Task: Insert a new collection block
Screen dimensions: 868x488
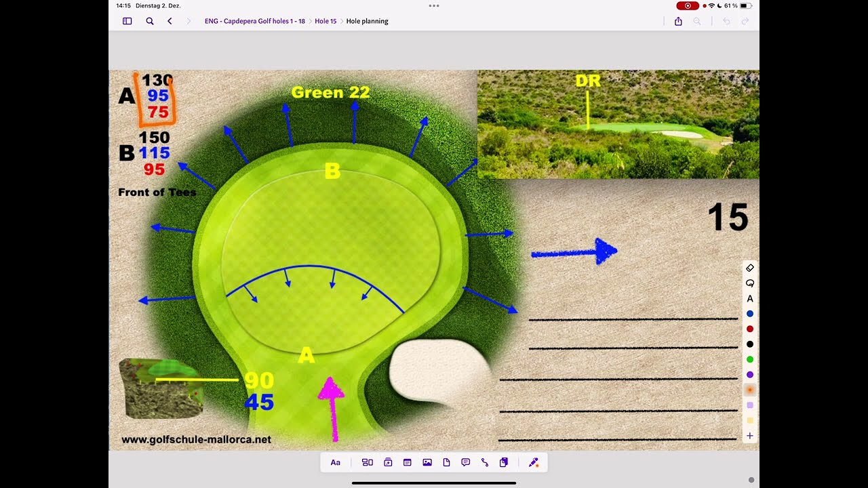Action: 388,462
